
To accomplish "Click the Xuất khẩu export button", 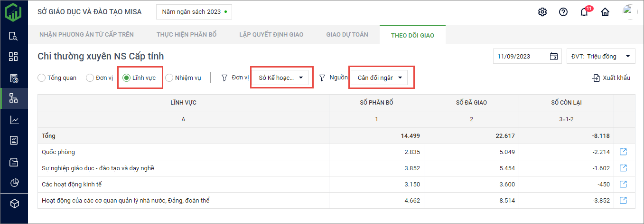I will [611, 78].
